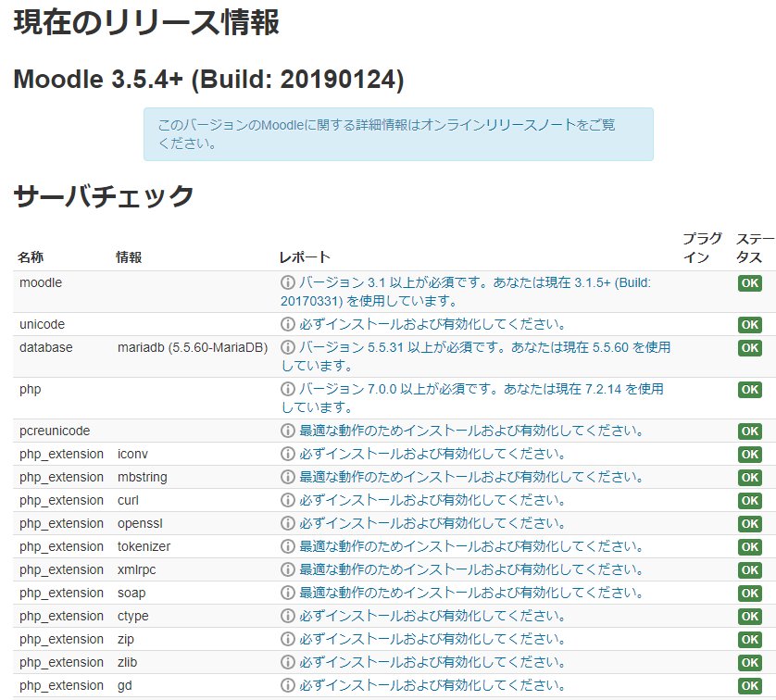Open the info icon for openssl extension
776x700 pixels.
pos(288,523)
